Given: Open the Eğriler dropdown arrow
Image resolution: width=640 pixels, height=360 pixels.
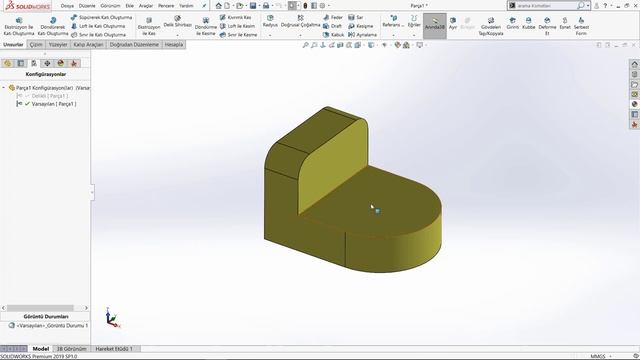Looking at the screenshot, I should pyautogui.click(x=414, y=36).
